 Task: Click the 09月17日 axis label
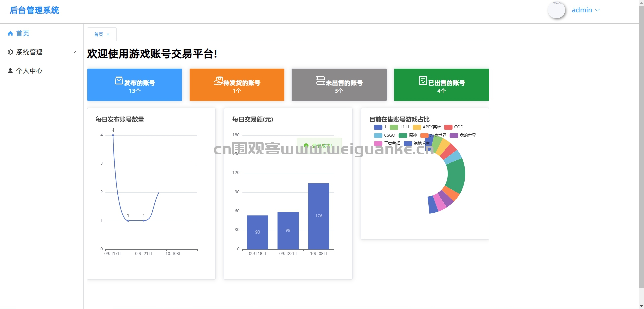113,254
